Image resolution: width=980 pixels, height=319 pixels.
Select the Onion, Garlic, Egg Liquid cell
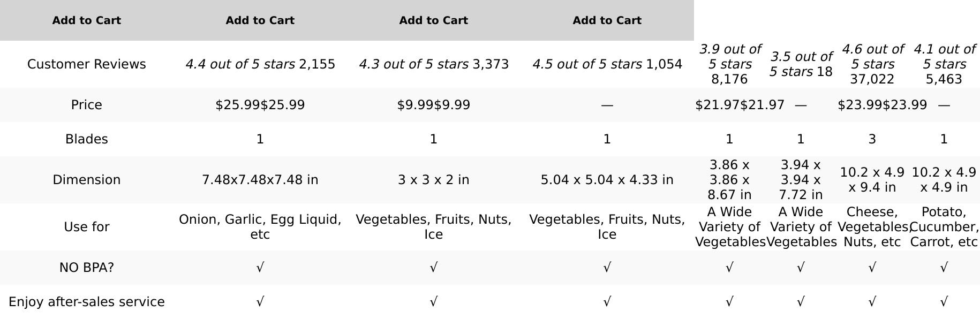[260, 227]
